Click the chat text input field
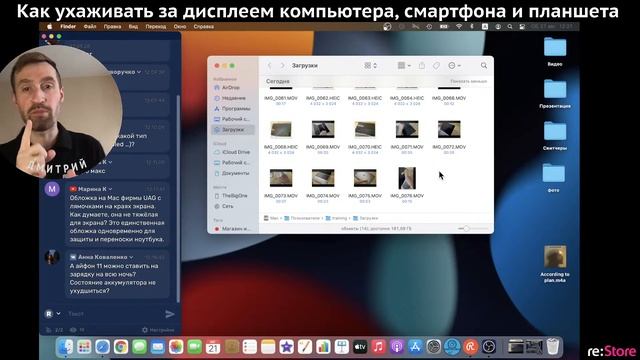Screen dimensions: 640x360 tap(113, 313)
